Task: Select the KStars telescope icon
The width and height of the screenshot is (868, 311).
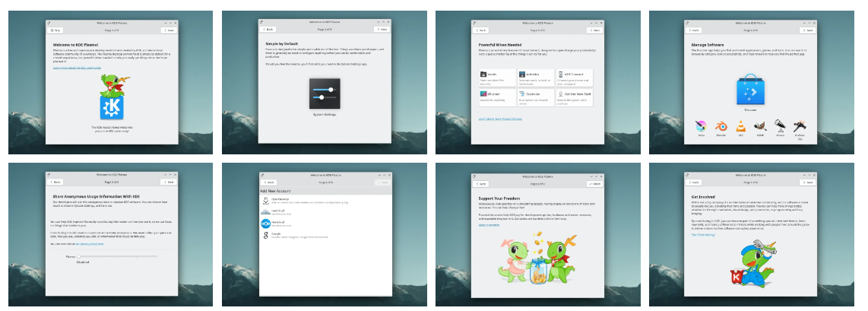Action: (x=779, y=125)
